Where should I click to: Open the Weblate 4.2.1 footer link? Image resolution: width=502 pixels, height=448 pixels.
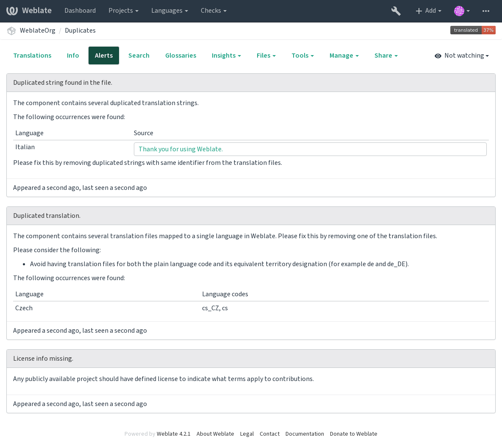[174, 434]
